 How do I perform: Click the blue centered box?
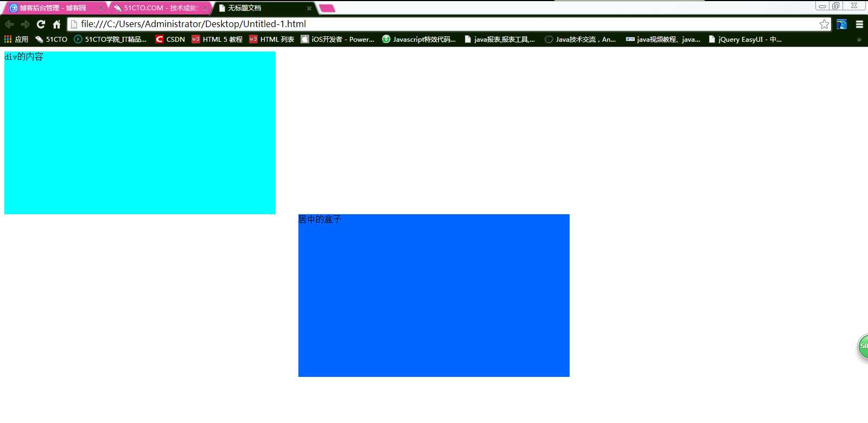[x=434, y=296]
